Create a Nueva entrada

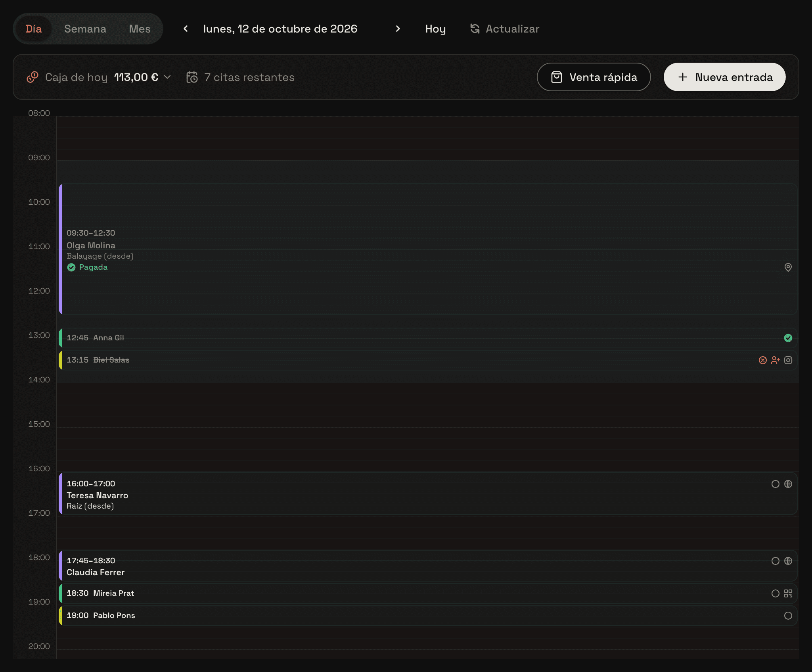[724, 77]
